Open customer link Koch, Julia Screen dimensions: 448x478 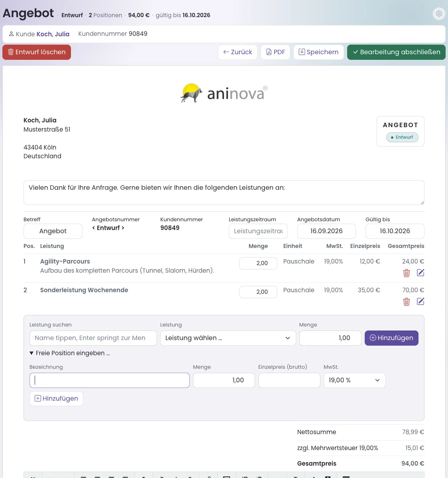coord(53,34)
